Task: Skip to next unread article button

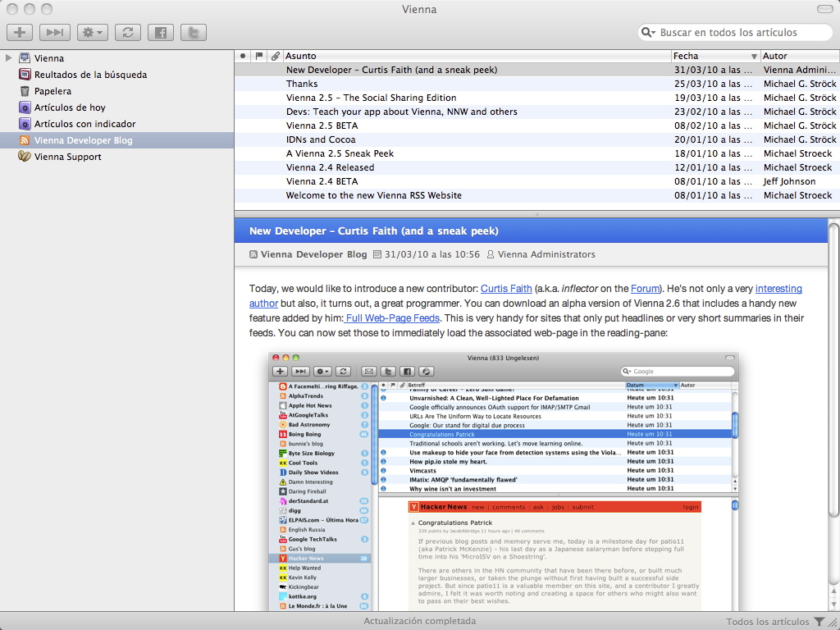Action: pos(55,33)
